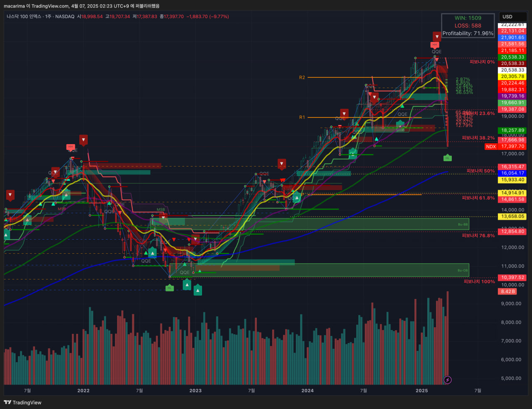Click the yellow 20,305.78 price label

[x=512, y=76]
